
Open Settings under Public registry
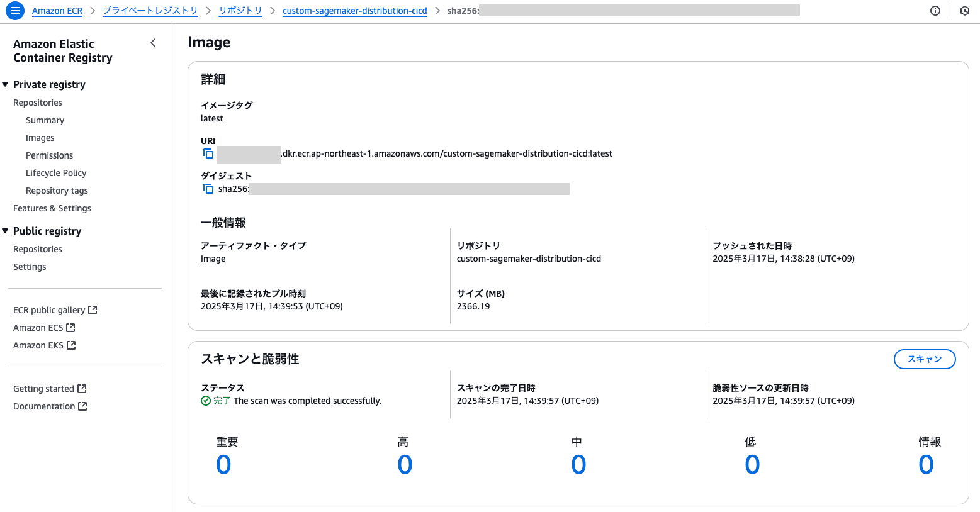pos(30,267)
